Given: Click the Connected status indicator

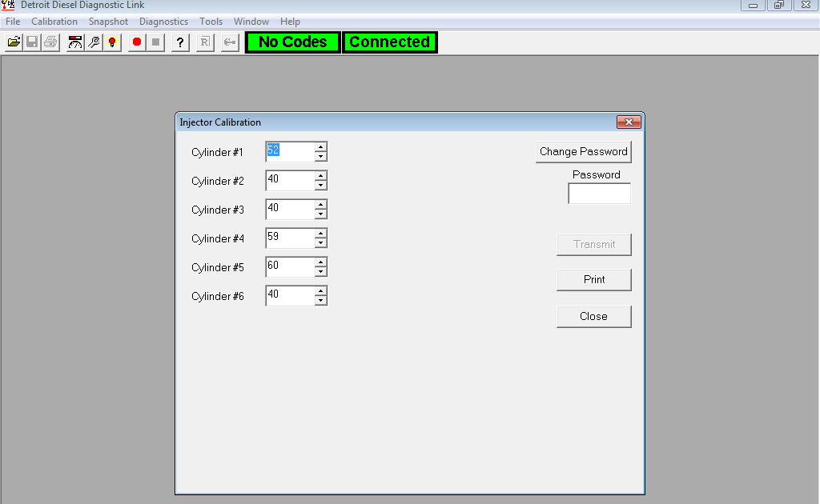Looking at the screenshot, I should (x=389, y=42).
